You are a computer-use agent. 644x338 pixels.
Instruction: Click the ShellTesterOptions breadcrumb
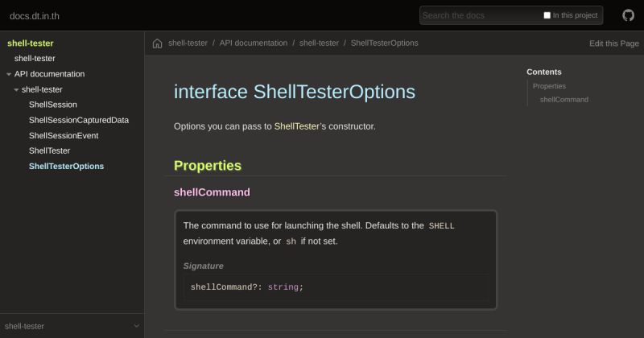click(385, 43)
